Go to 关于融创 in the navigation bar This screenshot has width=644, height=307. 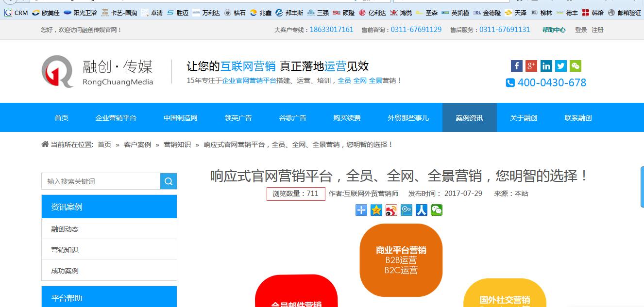tap(524, 118)
